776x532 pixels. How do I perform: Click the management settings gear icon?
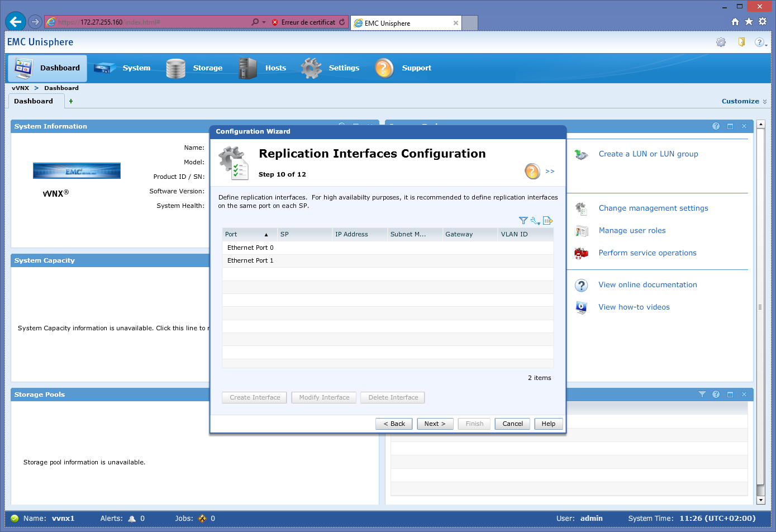coord(582,209)
